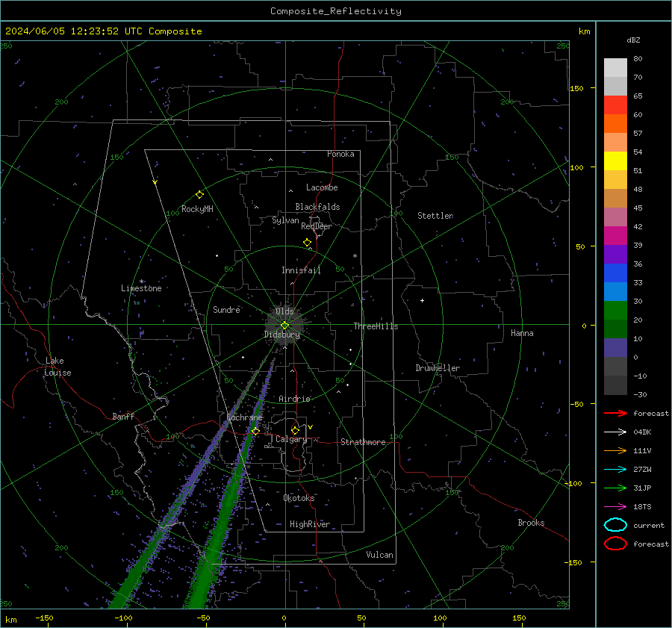
Task: Click the green 31JP arrow icon
Action: click(615, 488)
